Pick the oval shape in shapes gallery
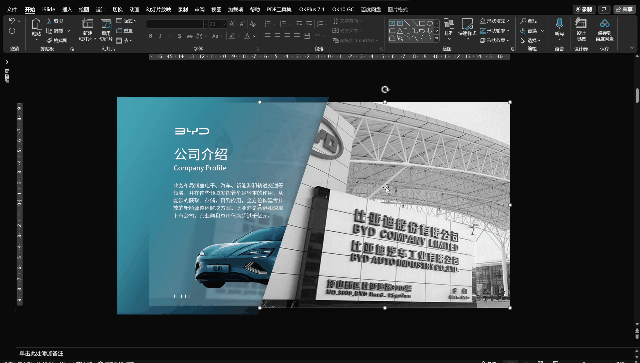 (x=430, y=23)
